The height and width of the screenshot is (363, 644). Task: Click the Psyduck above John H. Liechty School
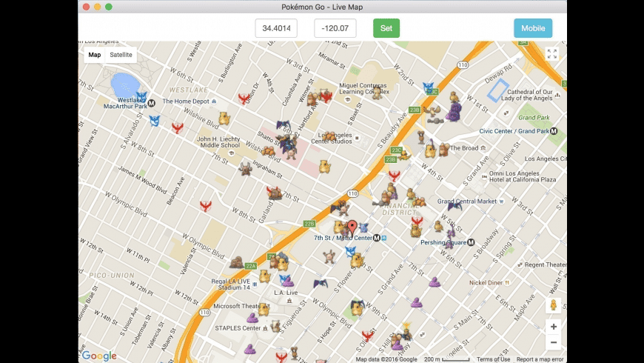(224, 119)
